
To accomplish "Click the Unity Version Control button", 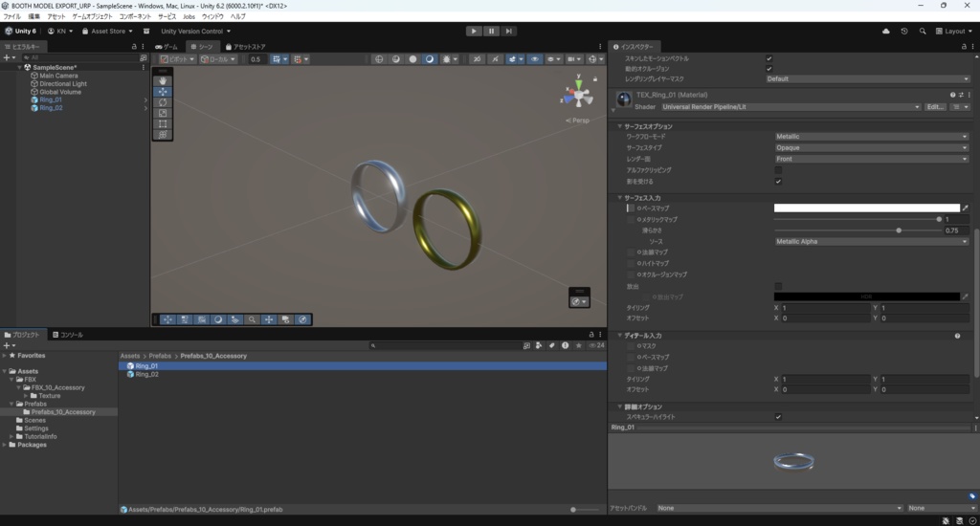I will click(x=195, y=32).
